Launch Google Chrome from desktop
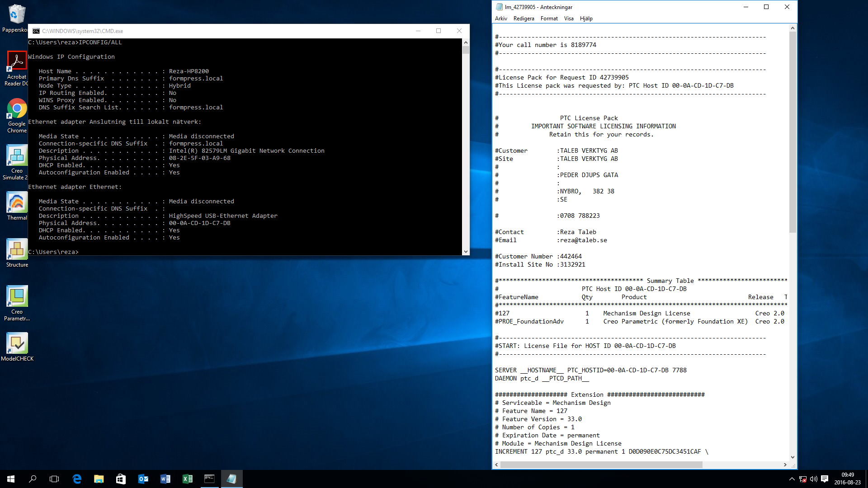Viewport: 868px width, 488px height. point(17,116)
